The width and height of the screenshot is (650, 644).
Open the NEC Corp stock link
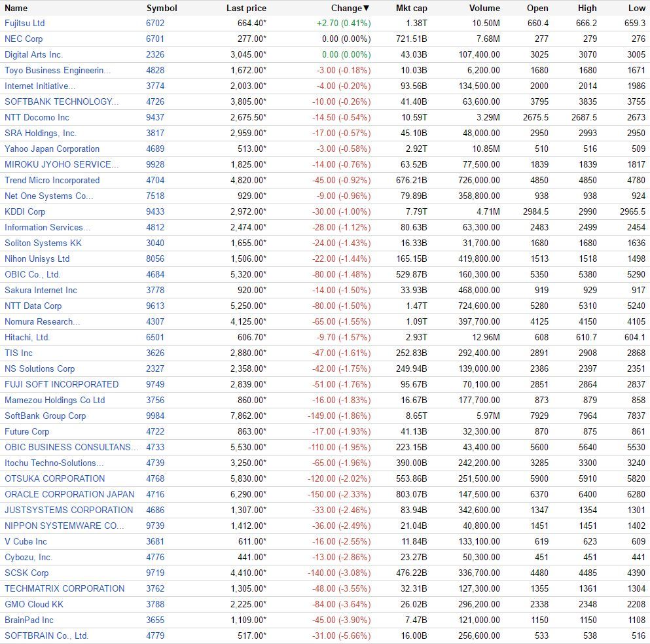[24, 39]
